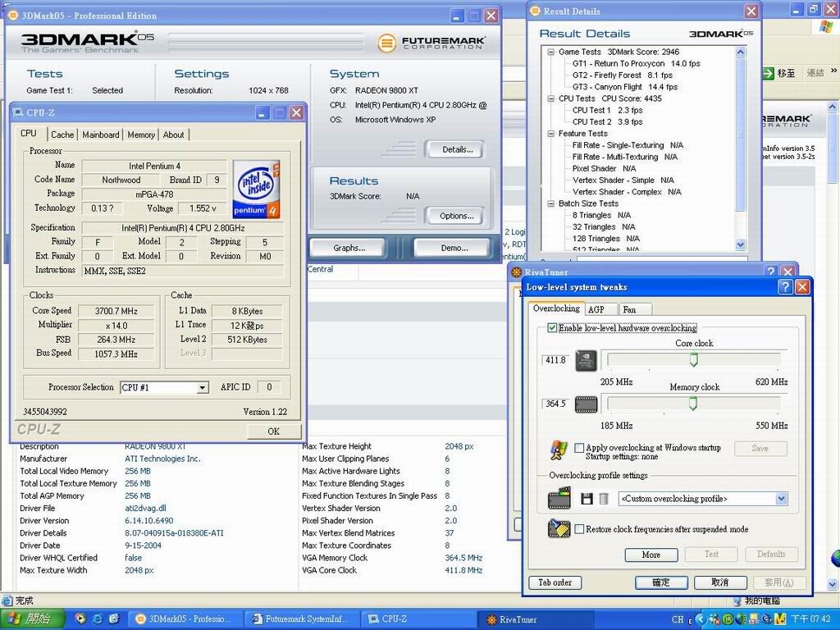Switch to the Mainboard tab in CPU-Z
This screenshot has height=630, width=840.
[100, 135]
